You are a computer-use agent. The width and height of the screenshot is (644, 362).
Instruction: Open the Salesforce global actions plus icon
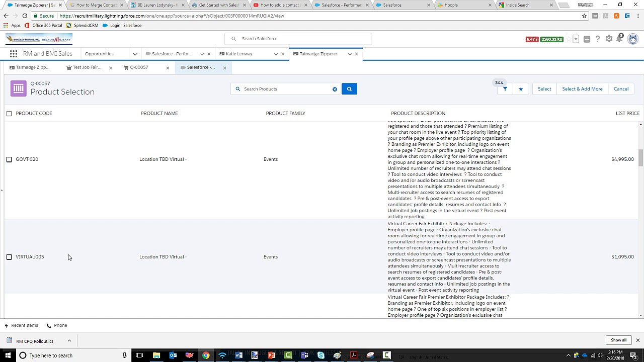pos(587,39)
